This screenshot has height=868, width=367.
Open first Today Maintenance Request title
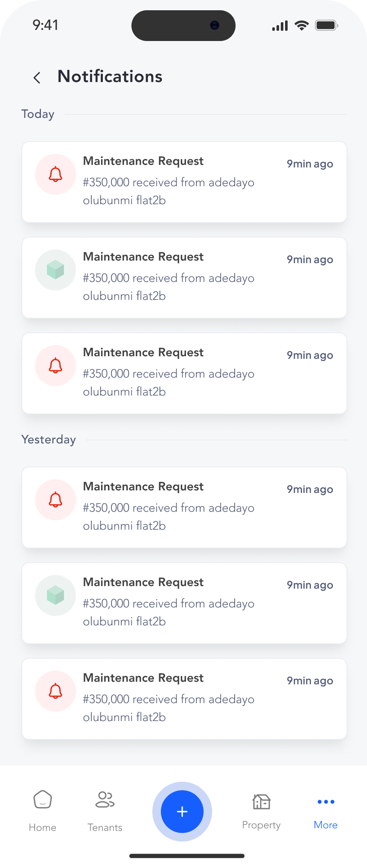(143, 161)
